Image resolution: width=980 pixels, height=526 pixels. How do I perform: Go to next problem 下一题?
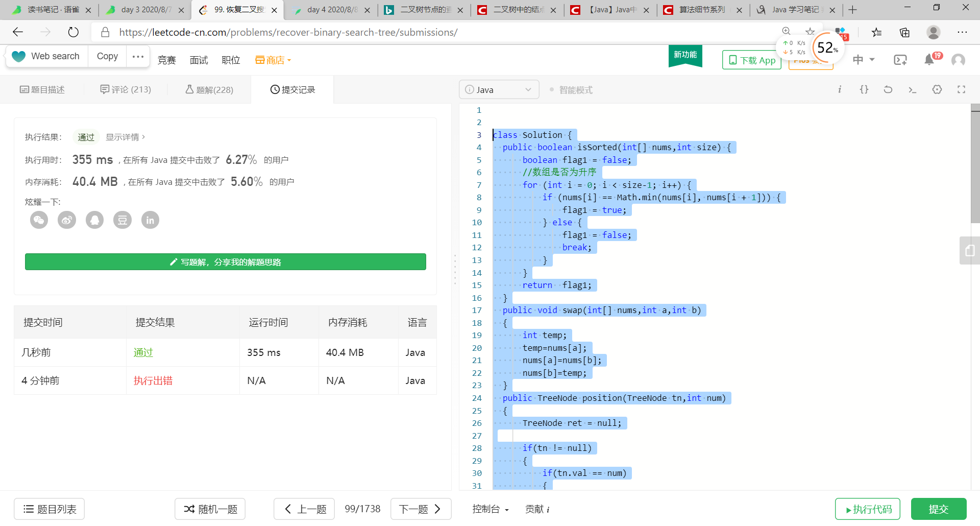(421, 509)
